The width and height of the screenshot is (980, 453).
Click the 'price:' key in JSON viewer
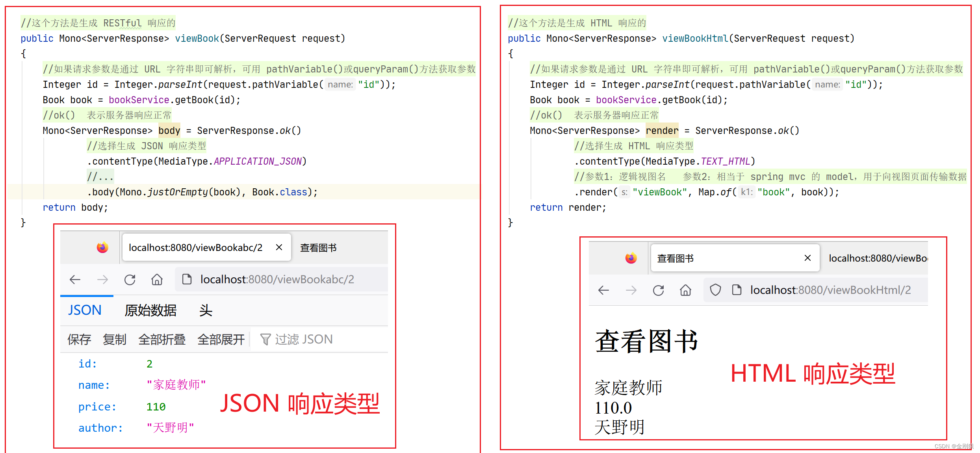tap(97, 407)
